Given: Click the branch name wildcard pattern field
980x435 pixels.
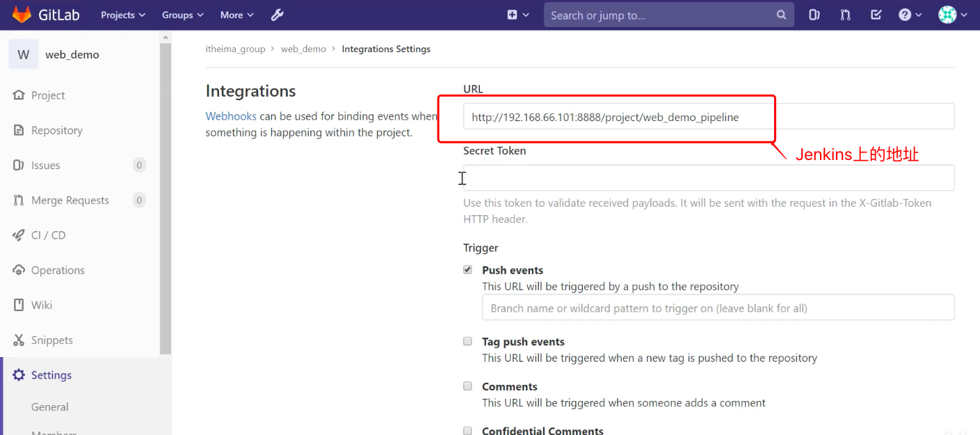Looking at the screenshot, I should click(718, 308).
